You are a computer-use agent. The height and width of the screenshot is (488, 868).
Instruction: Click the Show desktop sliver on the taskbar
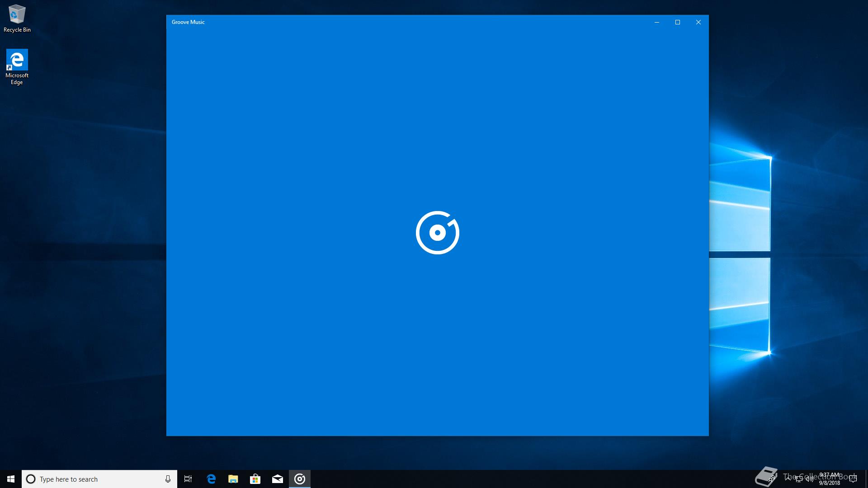pos(866,479)
